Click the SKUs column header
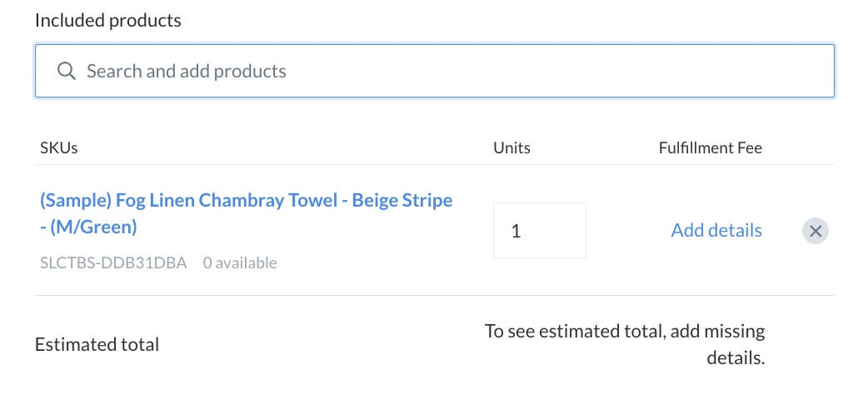Image resolution: width=868 pixels, height=395 pixels. (58, 148)
